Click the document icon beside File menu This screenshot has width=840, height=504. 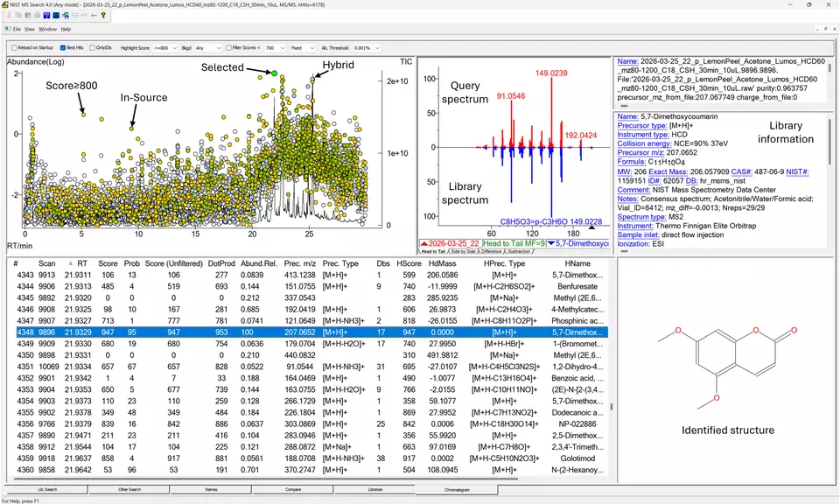(8, 29)
